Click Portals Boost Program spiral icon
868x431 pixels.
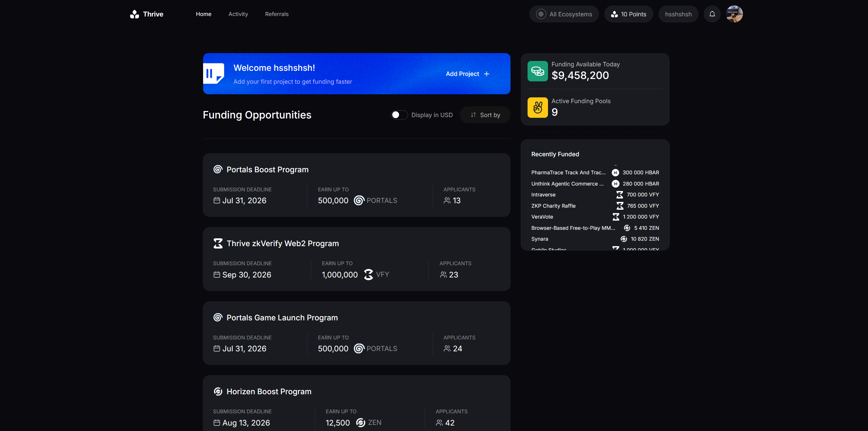(218, 169)
